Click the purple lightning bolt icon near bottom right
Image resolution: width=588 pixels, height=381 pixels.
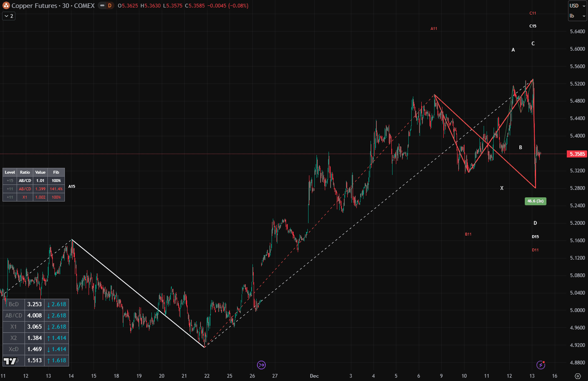pyautogui.click(x=541, y=365)
